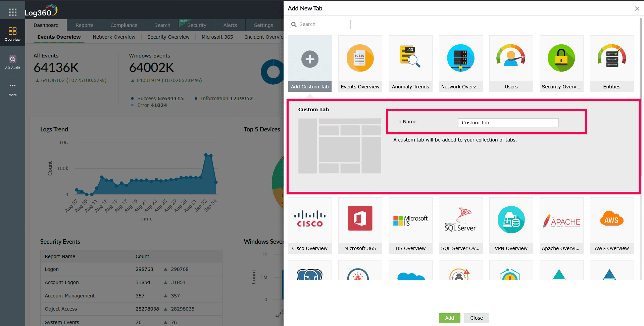Choose the Anomaly Trends tile

coord(410,64)
